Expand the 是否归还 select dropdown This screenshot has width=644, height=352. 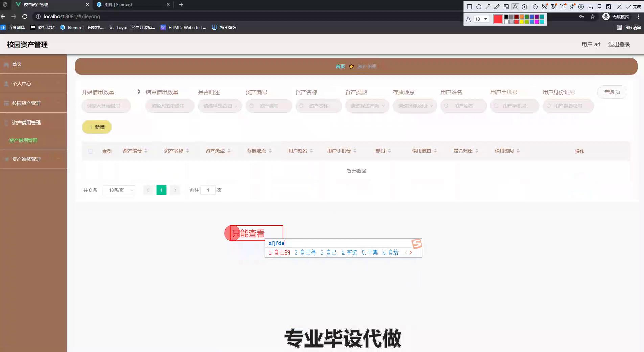[220, 106]
